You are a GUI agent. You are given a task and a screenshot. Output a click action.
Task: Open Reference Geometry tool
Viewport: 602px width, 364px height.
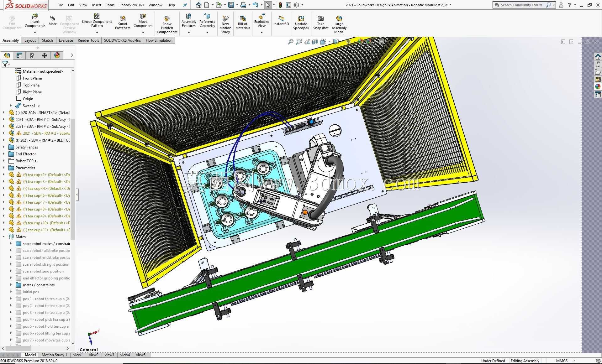[x=207, y=21]
